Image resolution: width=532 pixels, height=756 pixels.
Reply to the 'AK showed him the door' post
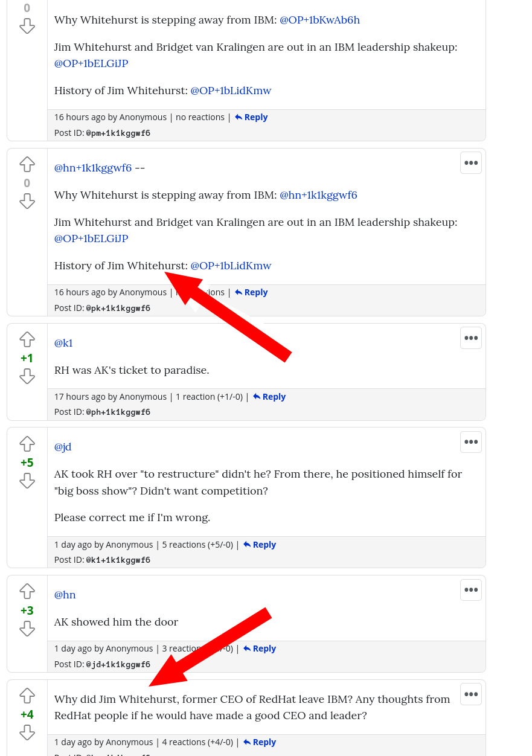(260, 649)
